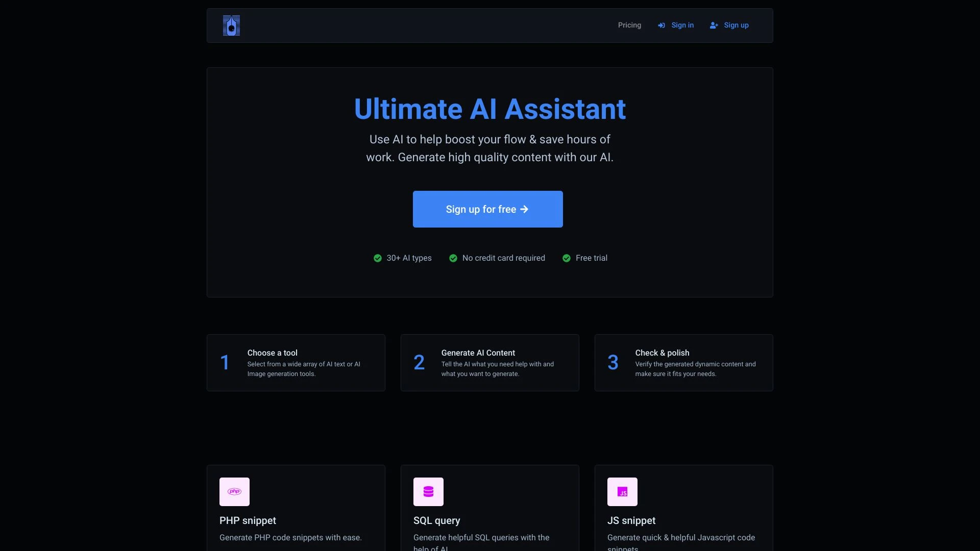Click the Choose a tool step card
980x551 pixels.
[296, 362]
